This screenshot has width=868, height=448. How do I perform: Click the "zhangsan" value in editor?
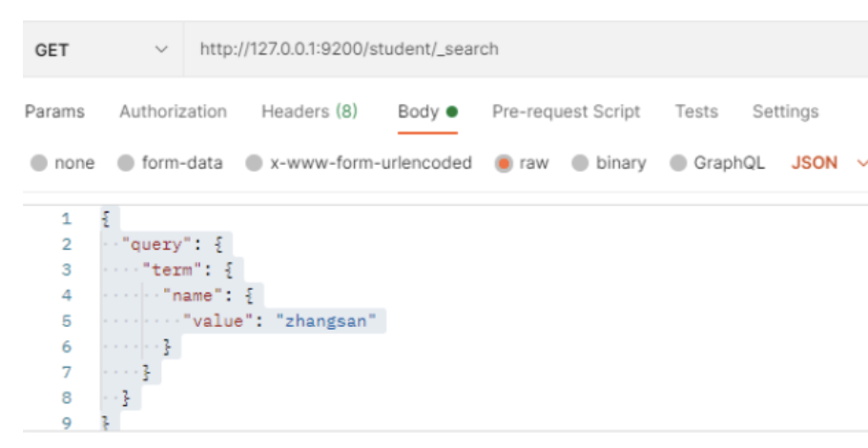(329, 321)
